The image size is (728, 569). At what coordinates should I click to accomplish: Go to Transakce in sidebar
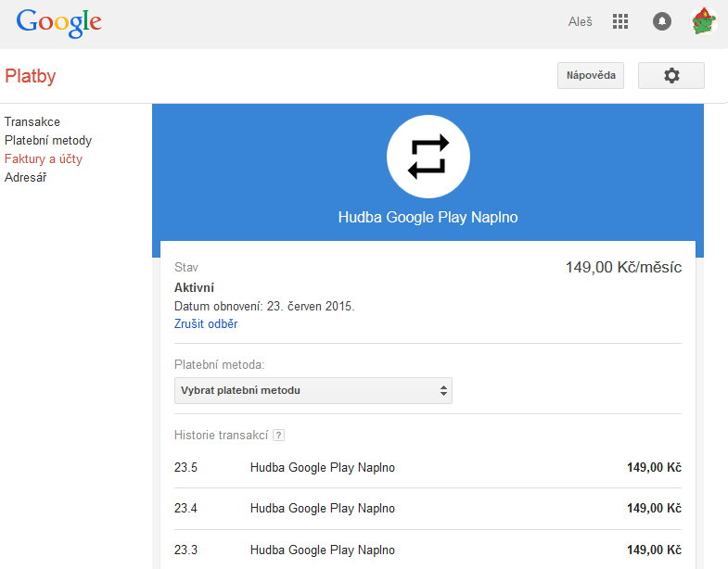click(x=32, y=121)
